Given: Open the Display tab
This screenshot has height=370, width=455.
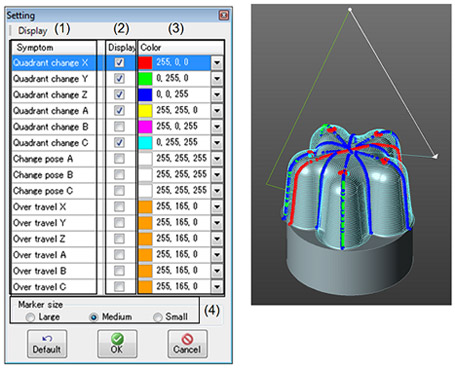Looking at the screenshot, I should [32, 31].
